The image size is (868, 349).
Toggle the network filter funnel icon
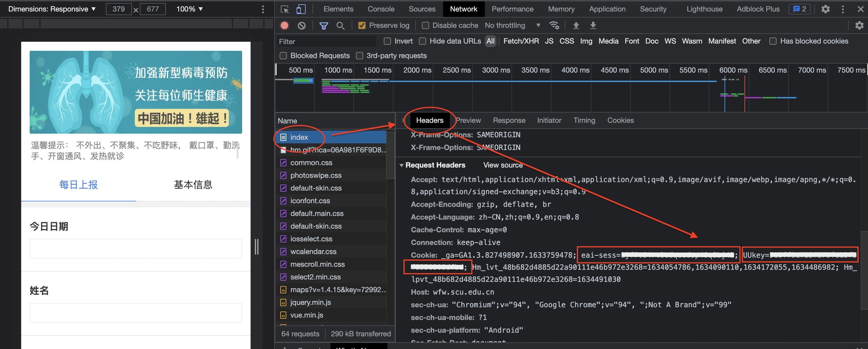pyautogui.click(x=324, y=26)
